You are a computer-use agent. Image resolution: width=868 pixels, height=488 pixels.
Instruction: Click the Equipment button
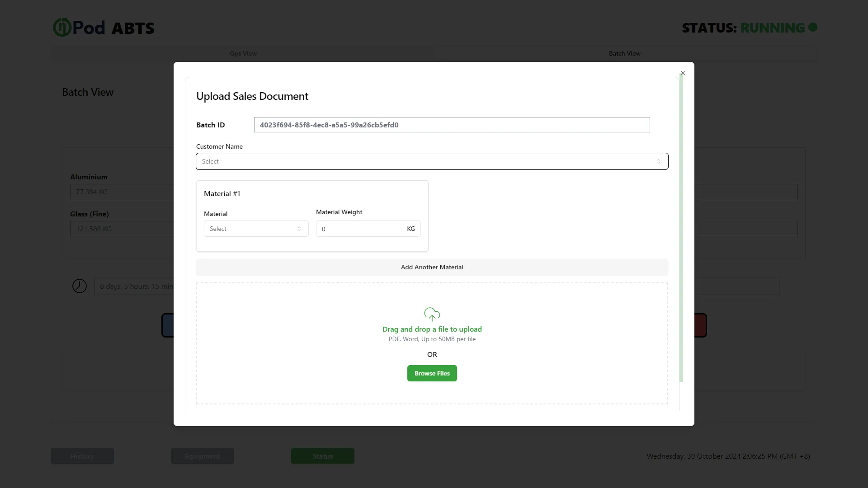(203, 456)
